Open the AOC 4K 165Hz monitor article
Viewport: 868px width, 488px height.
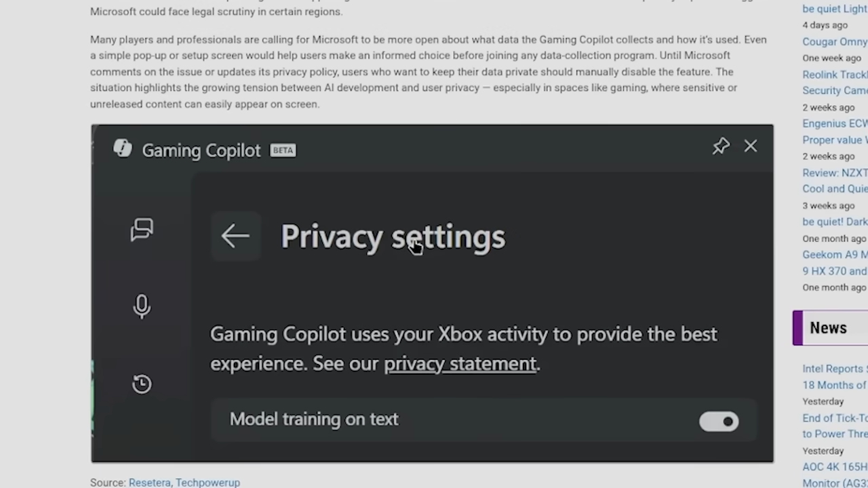[835, 474]
